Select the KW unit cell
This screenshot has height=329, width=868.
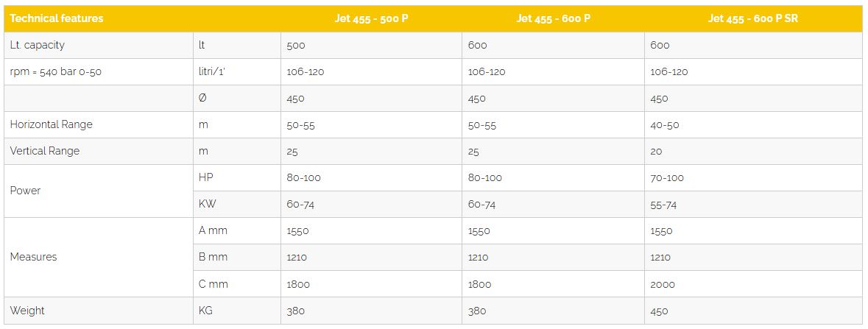pyautogui.click(x=206, y=204)
